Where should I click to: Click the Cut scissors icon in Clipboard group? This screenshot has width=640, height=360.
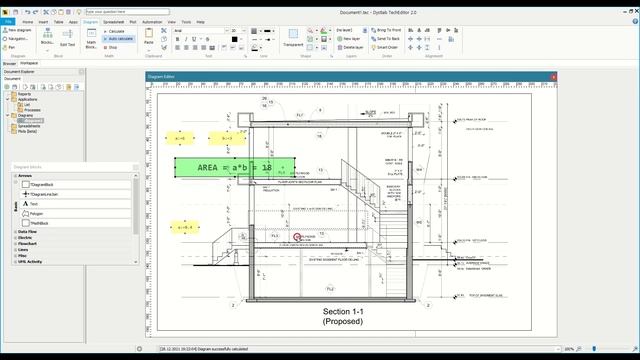tap(164, 31)
